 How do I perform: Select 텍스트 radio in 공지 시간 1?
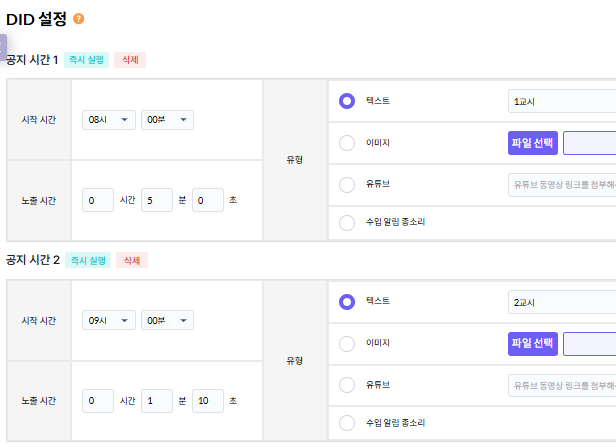point(347,101)
